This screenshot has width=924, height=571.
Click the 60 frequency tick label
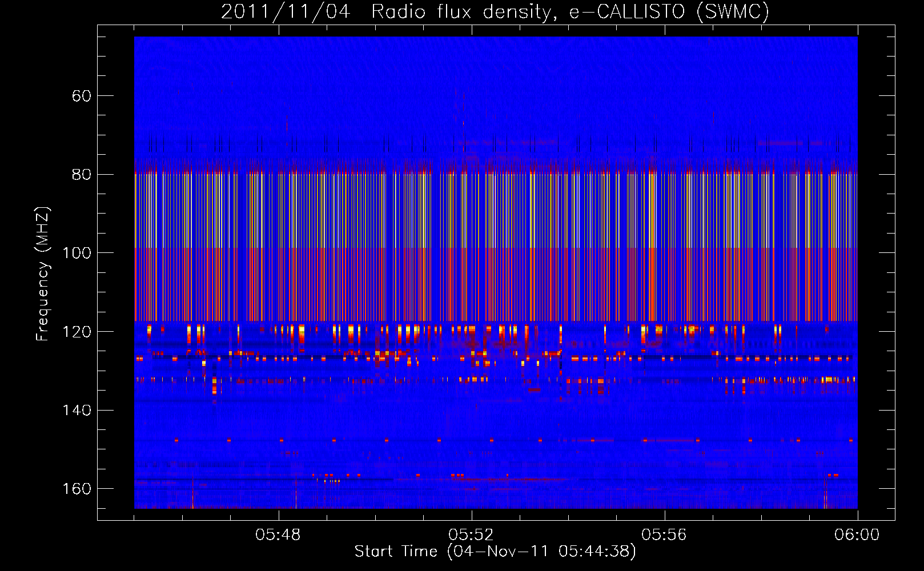click(82, 96)
